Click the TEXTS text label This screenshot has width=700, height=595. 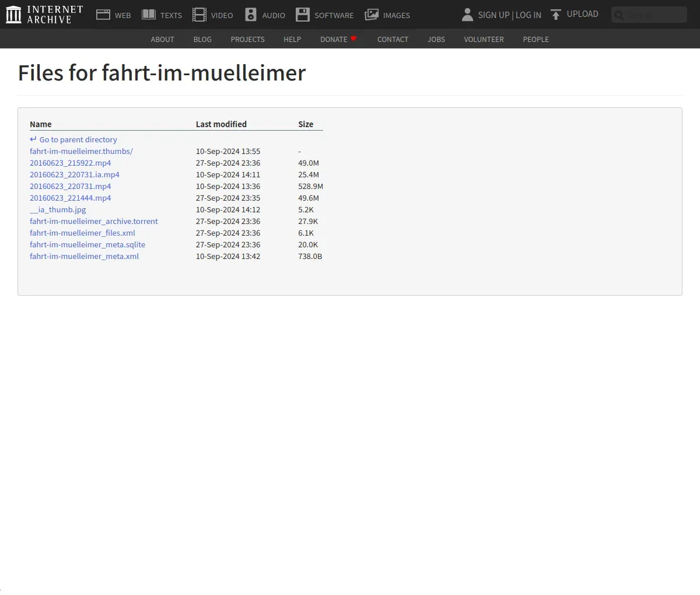[171, 16]
